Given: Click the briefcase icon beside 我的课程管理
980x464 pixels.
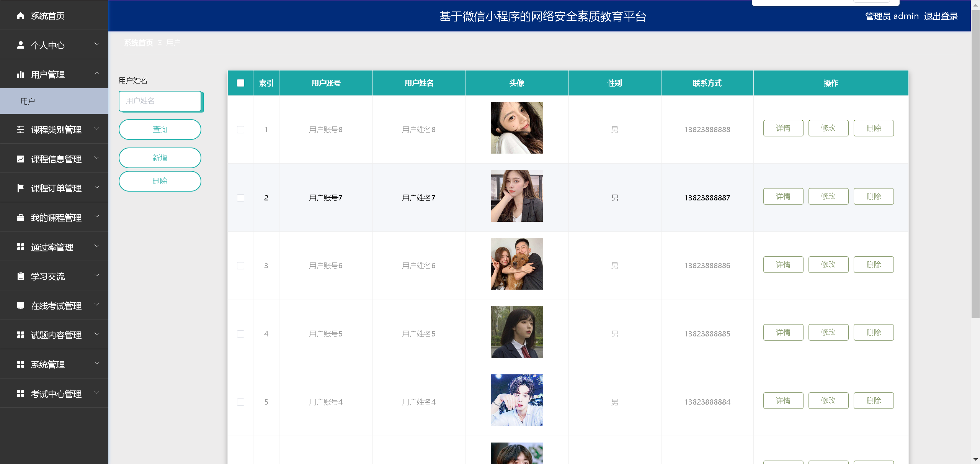Looking at the screenshot, I should click(x=21, y=218).
